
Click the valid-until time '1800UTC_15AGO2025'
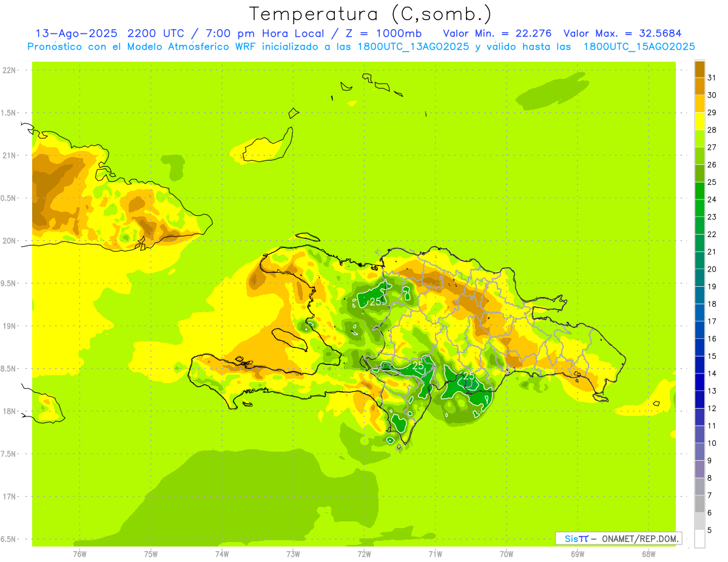click(x=639, y=47)
